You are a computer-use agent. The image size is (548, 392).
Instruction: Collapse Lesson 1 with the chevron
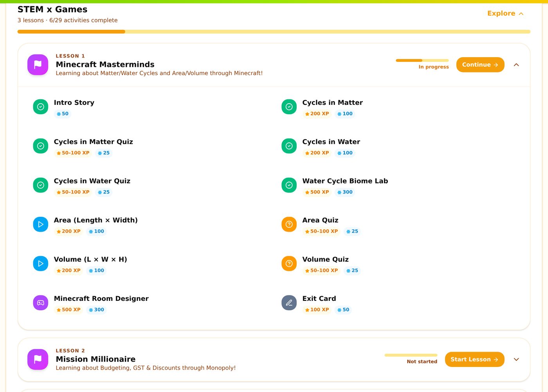point(516,65)
